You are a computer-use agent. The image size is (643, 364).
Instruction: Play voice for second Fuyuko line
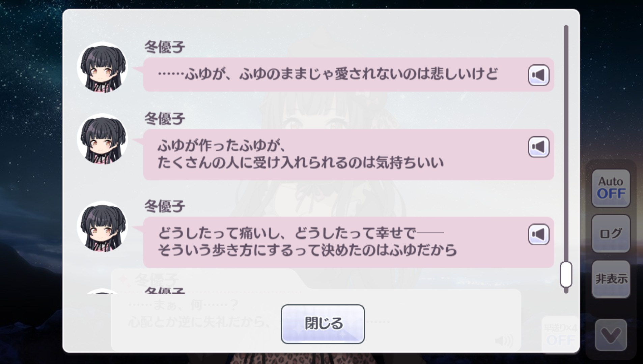click(538, 147)
